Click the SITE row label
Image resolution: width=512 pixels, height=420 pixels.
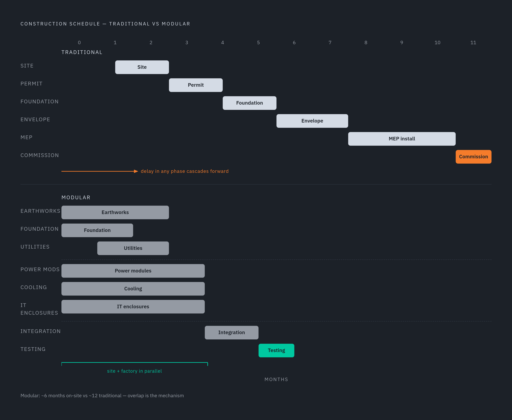tap(27, 66)
